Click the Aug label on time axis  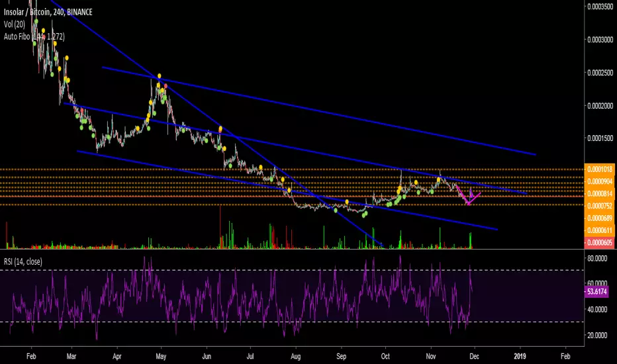coord(295,356)
